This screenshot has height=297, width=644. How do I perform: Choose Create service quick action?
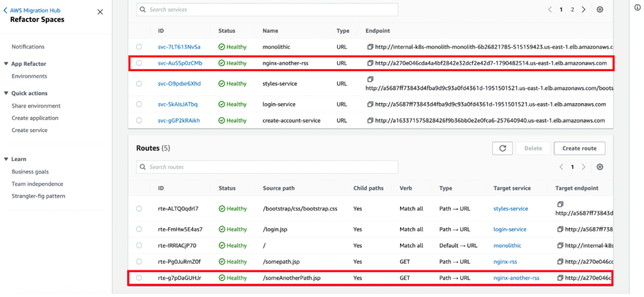[29, 130]
